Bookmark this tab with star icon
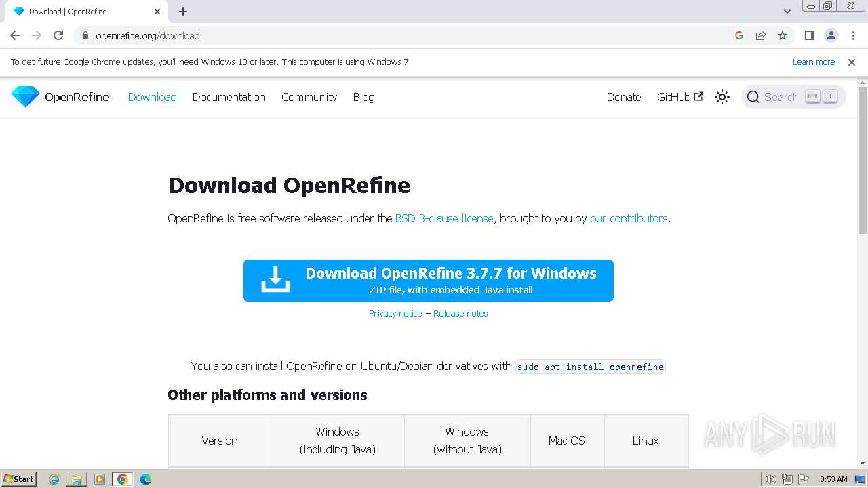Viewport: 868px width, 488px height. (x=783, y=35)
